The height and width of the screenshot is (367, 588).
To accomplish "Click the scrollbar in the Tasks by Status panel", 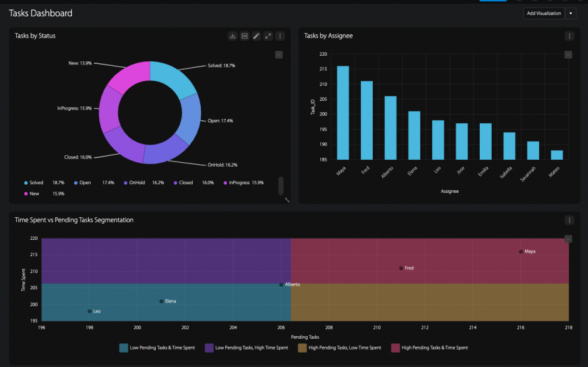I will pyautogui.click(x=280, y=186).
